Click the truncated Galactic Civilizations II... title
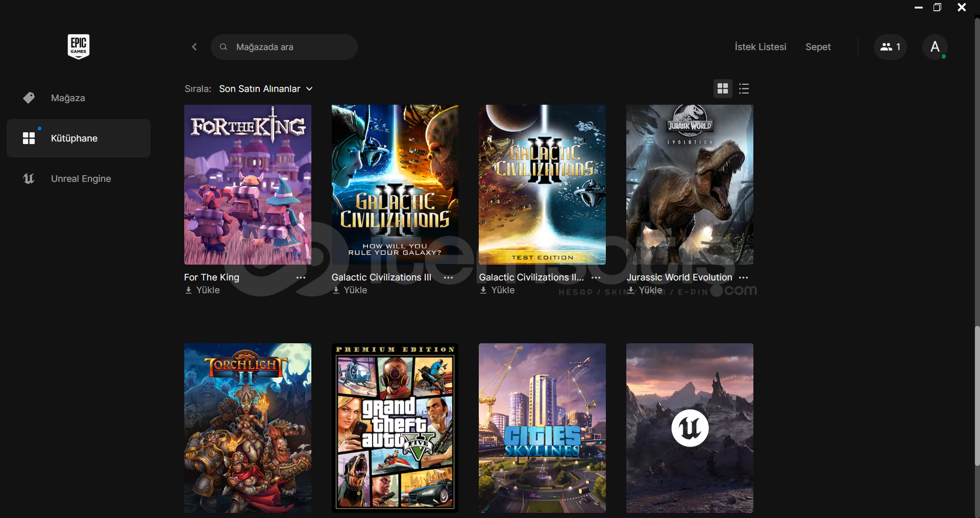The height and width of the screenshot is (518, 980). tap(531, 277)
